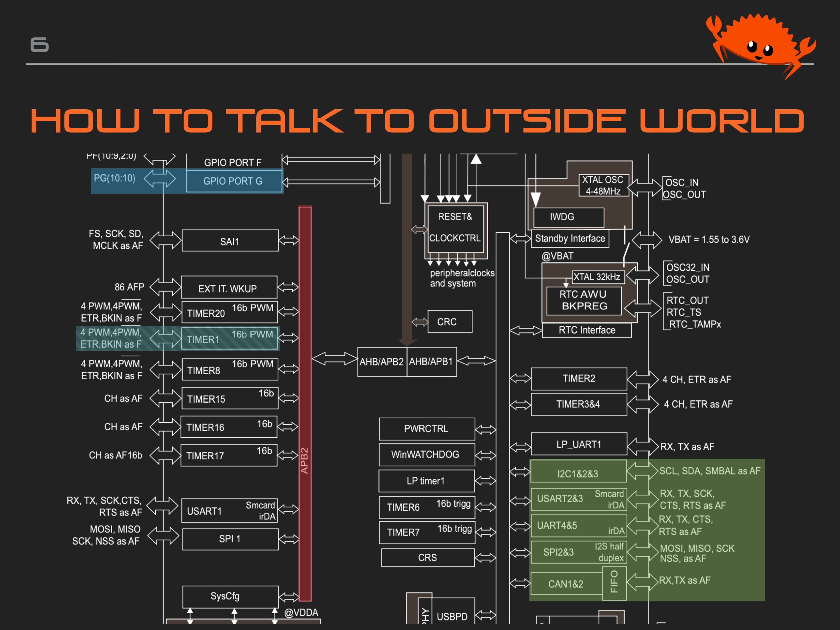Click the XTAL 32kHz box
Image resolution: width=840 pixels, height=630 pixels.
coord(598,277)
